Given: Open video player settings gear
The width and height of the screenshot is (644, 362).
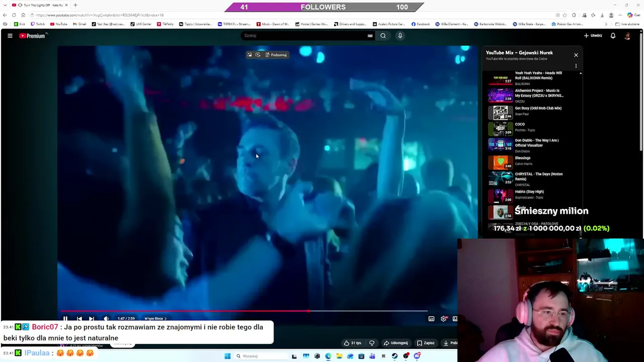Looking at the screenshot, I should click(444, 319).
